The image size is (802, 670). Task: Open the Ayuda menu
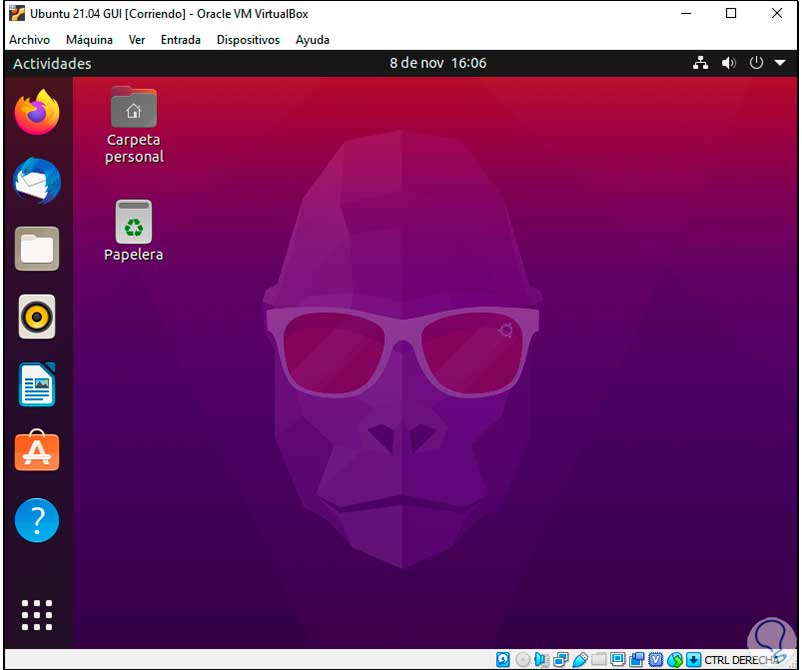point(313,40)
